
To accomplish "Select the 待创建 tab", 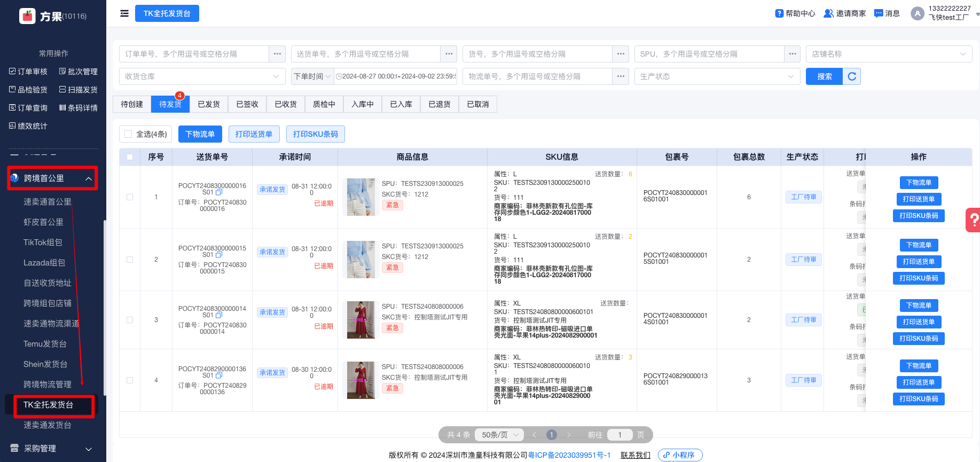I will (132, 104).
